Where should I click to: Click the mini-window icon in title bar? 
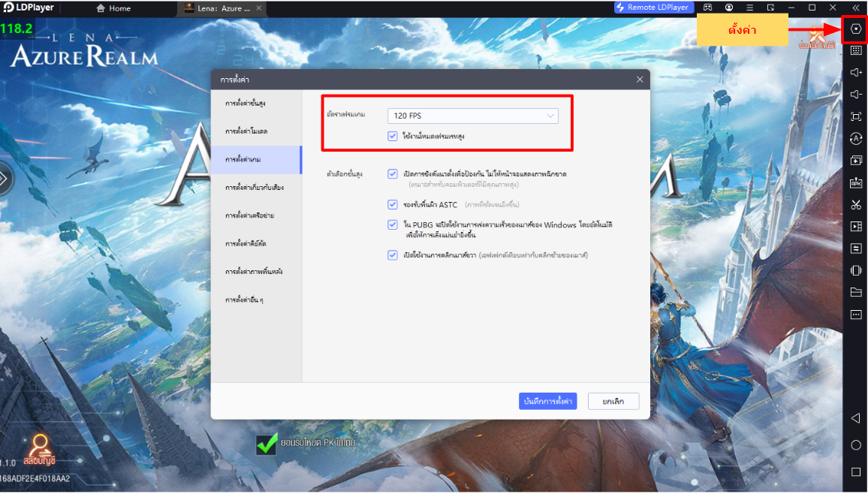coord(770,8)
